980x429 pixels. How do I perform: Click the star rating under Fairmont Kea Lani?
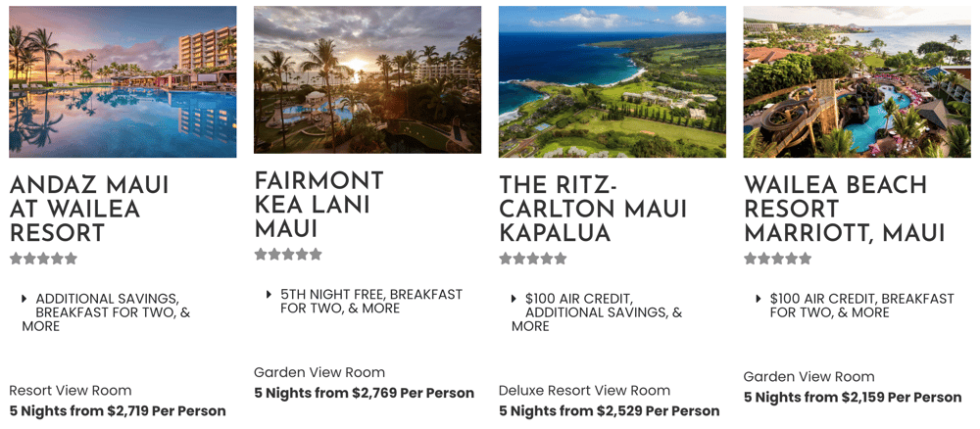[x=288, y=254]
